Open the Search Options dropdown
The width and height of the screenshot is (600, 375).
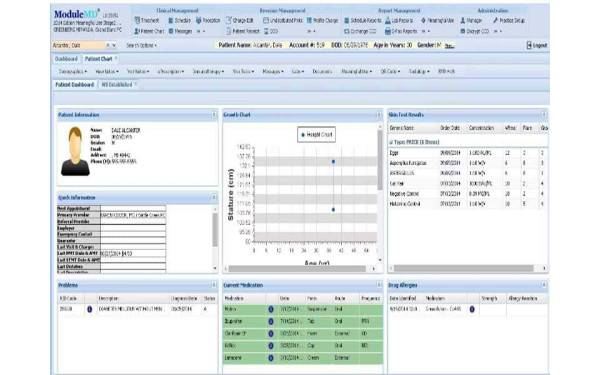141,46
